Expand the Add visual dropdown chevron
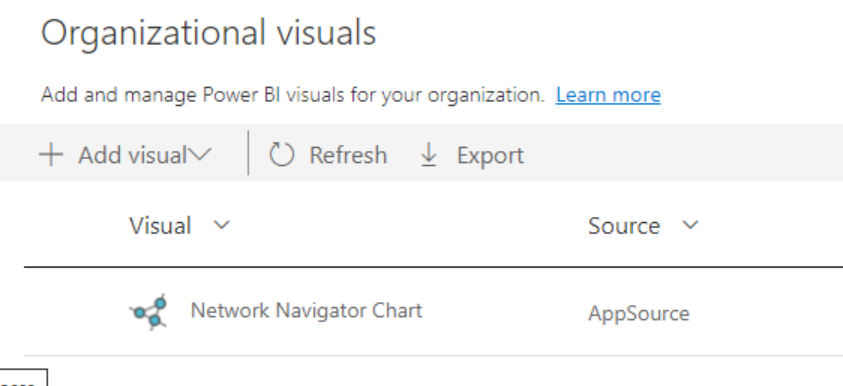The image size is (843, 386). coord(200,155)
